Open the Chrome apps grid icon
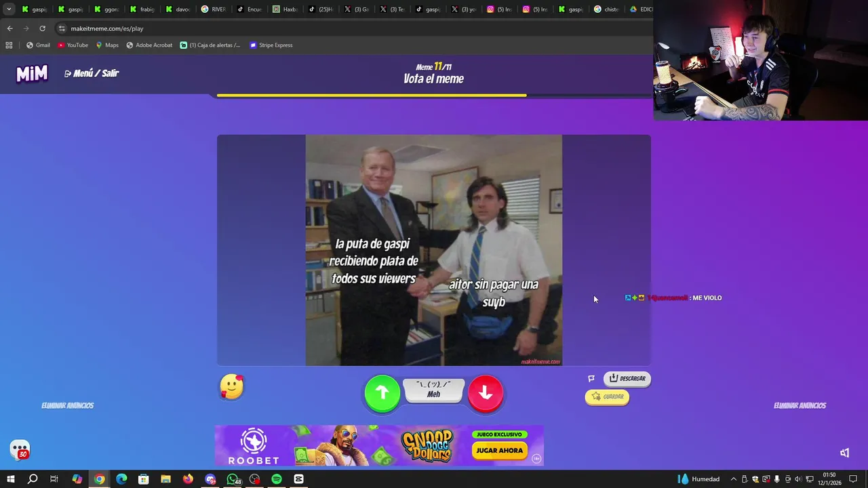The height and width of the screenshot is (488, 868). [x=9, y=45]
